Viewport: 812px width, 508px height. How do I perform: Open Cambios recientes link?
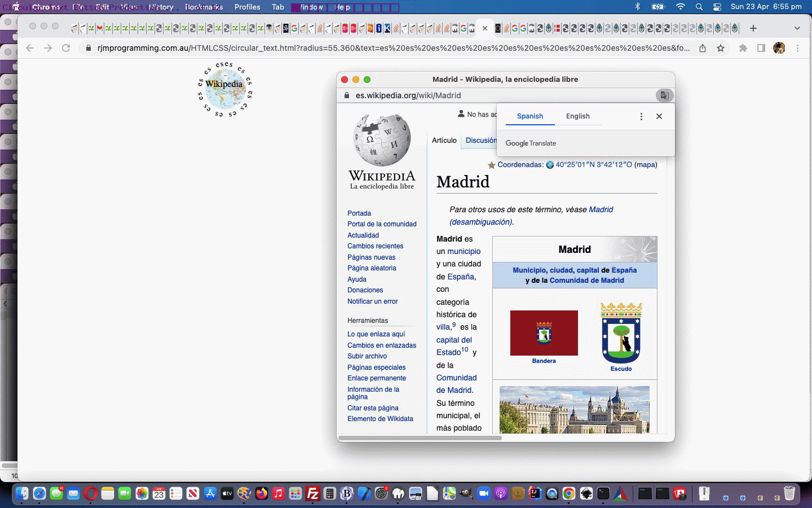pyautogui.click(x=375, y=246)
